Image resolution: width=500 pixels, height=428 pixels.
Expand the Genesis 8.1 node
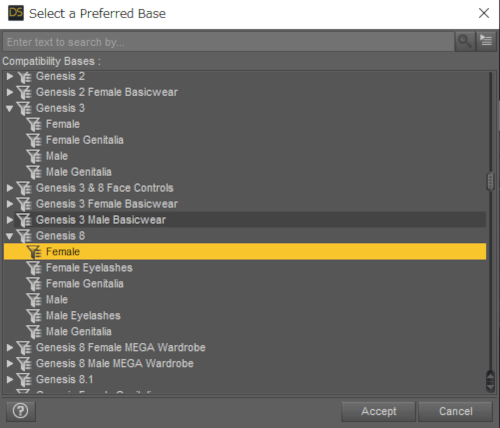[10, 380]
